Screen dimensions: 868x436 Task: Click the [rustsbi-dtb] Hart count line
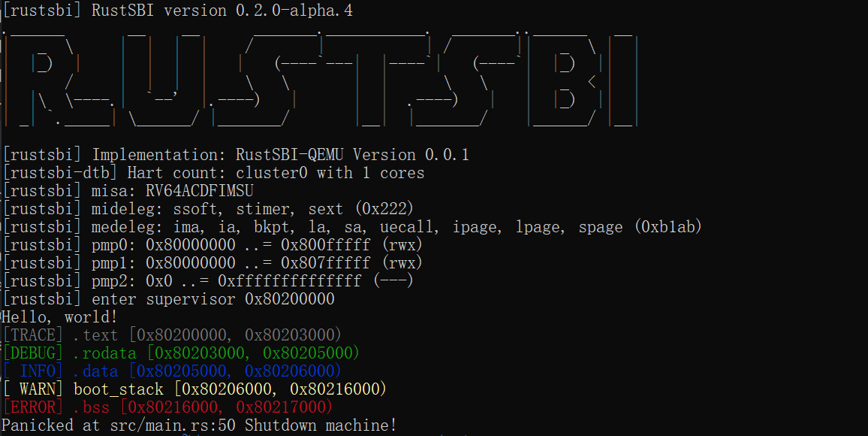[213, 173]
